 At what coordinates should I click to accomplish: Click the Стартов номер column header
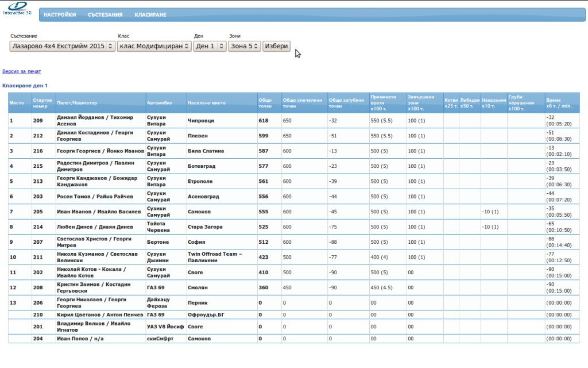[x=43, y=103]
